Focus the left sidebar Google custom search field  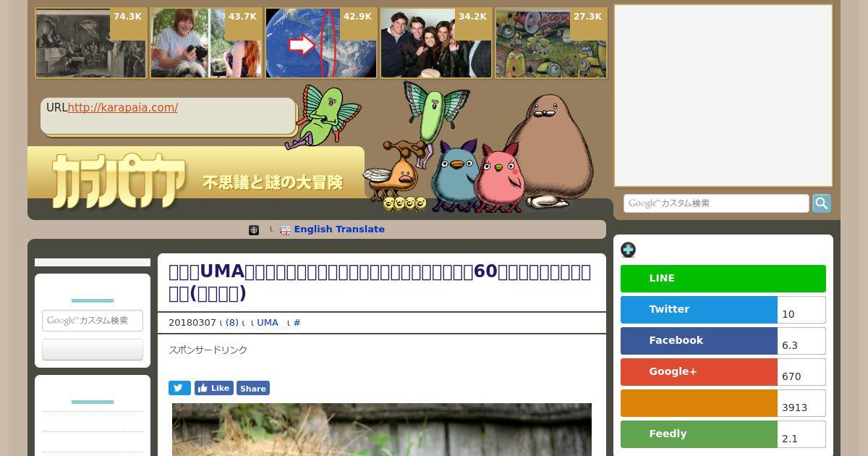[93, 321]
